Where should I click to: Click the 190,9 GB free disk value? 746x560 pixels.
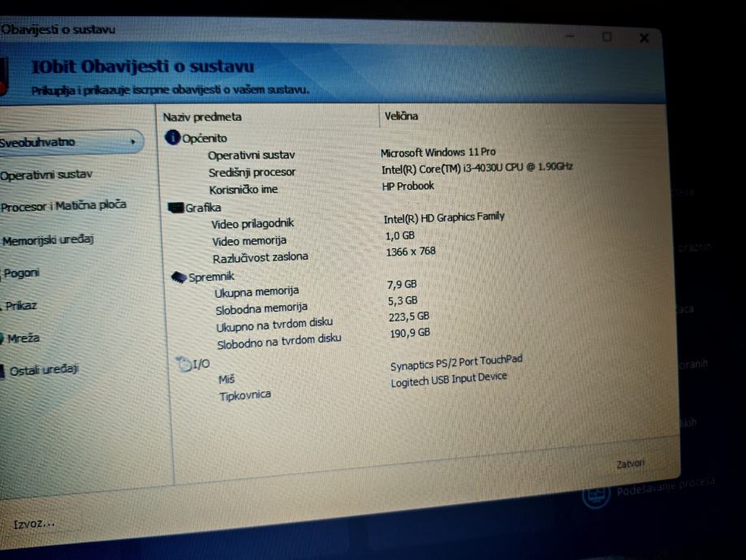tap(410, 333)
